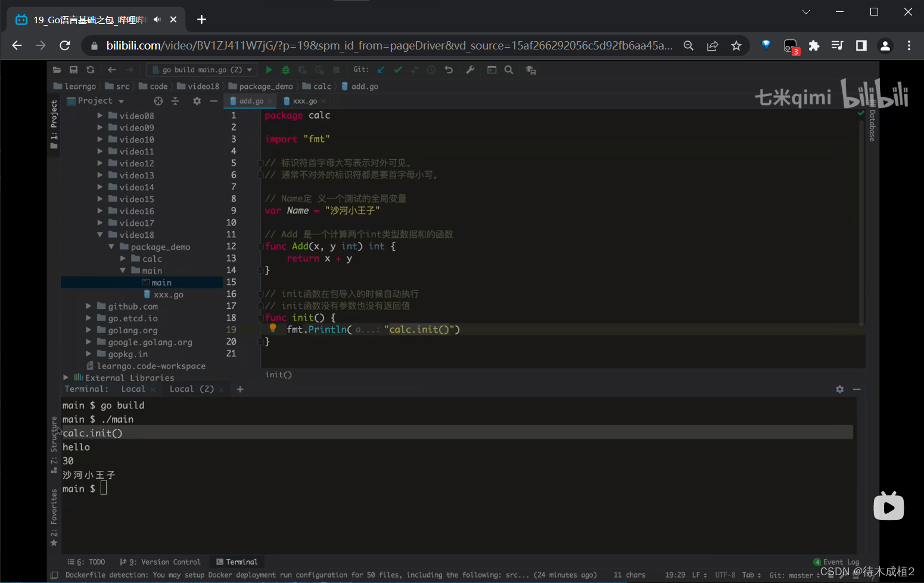The width and height of the screenshot is (924, 583).
Task: Click the IDE Back navigation arrow
Action: coord(112,70)
